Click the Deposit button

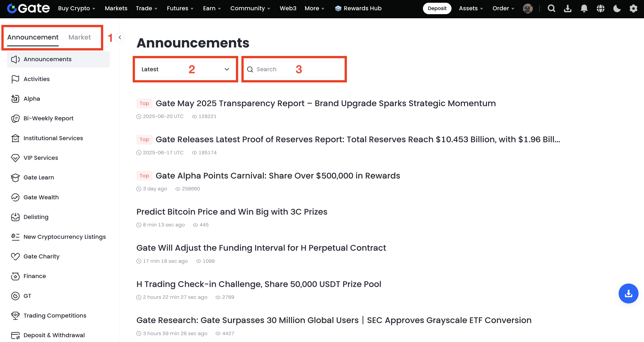[x=437, y=8]
